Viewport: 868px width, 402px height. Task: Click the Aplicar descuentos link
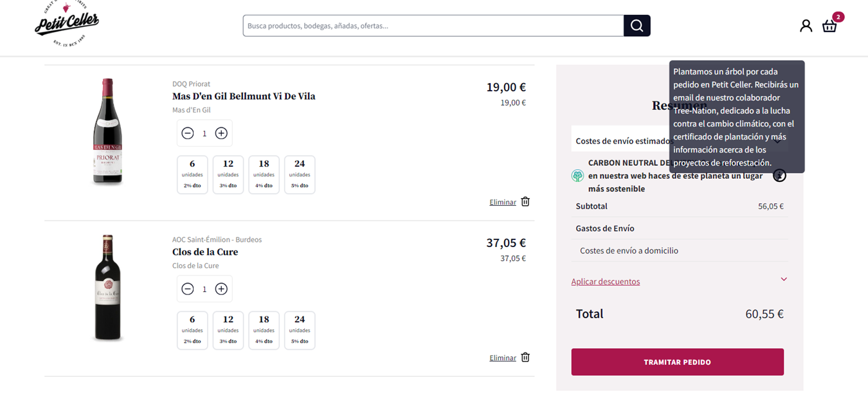(x=606, y=282)
